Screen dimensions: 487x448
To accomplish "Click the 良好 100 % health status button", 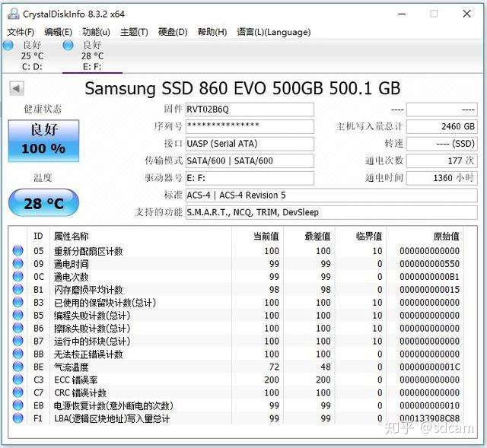I will [x=43, y=141].
